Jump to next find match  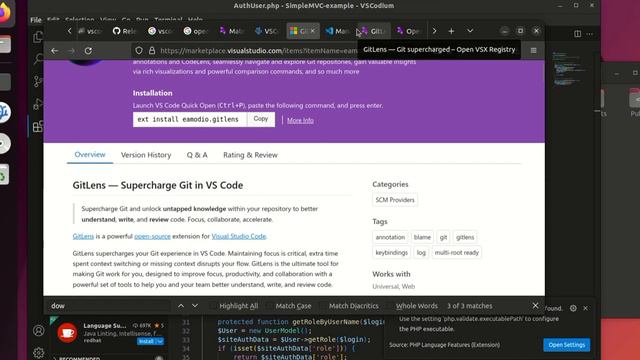coord(195,306)
